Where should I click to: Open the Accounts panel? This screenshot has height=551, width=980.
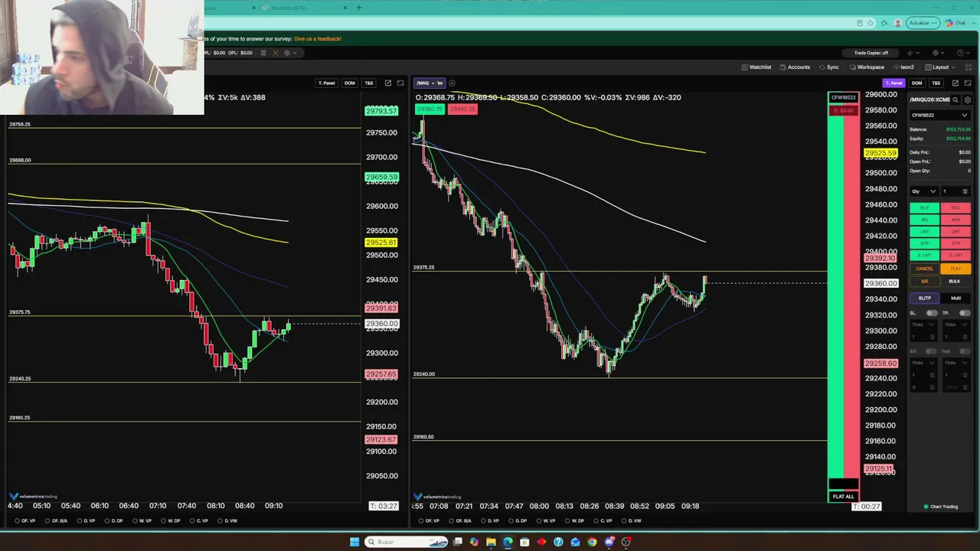coord(795,67)
